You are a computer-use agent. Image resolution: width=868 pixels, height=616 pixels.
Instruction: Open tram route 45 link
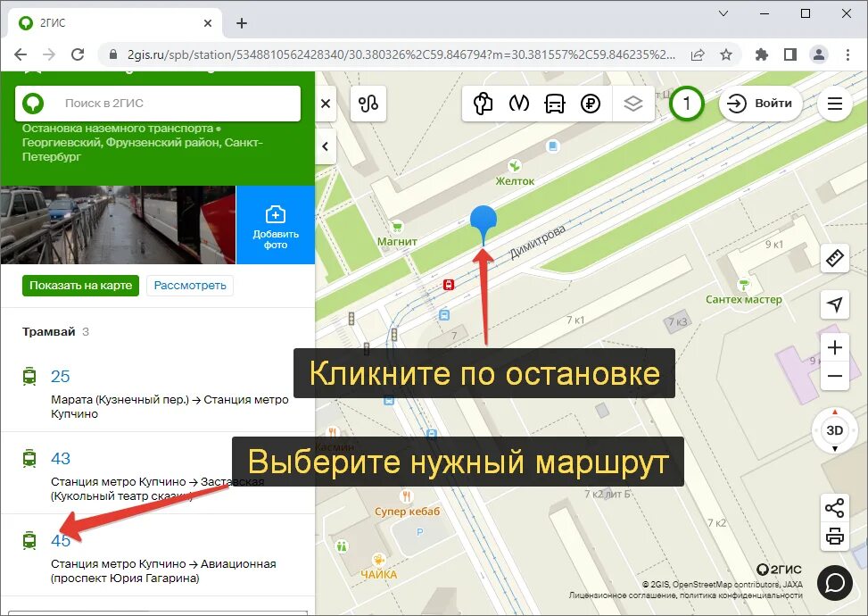pos(61,540)
